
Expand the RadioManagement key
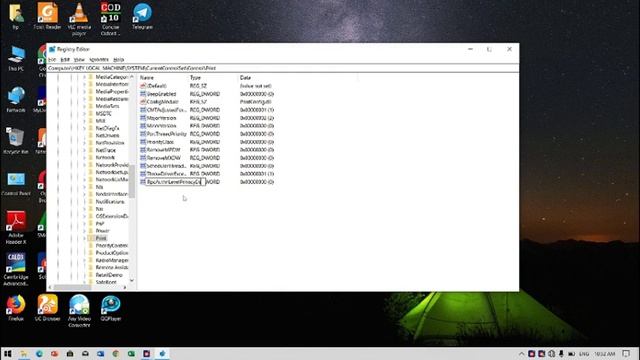(84, 260)
